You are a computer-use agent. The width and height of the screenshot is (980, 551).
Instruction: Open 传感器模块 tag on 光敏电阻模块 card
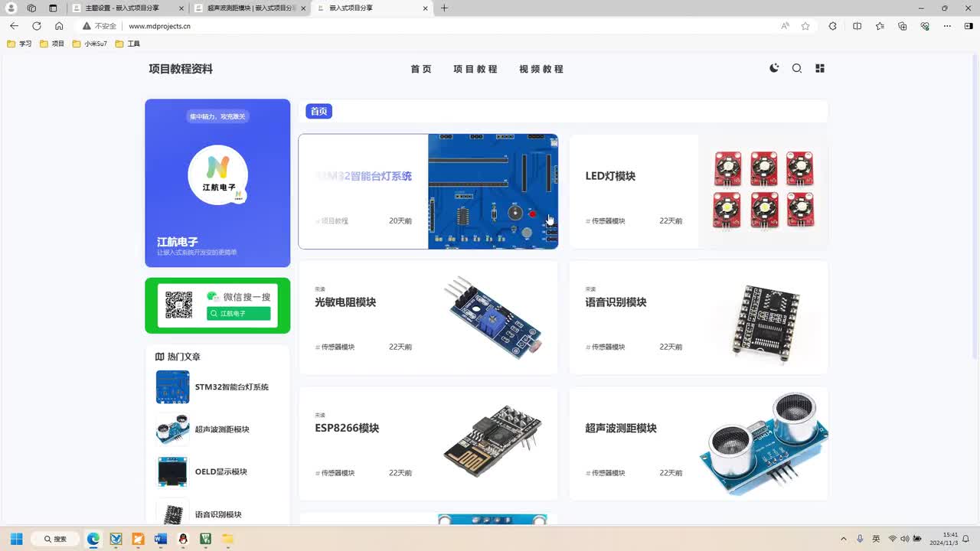point(335,347)
